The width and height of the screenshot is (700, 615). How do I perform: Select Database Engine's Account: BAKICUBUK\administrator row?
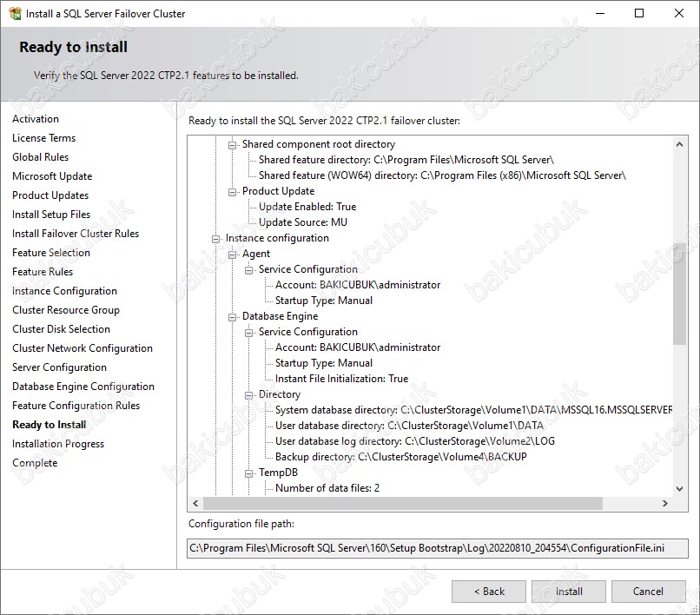tap(358, 347)
